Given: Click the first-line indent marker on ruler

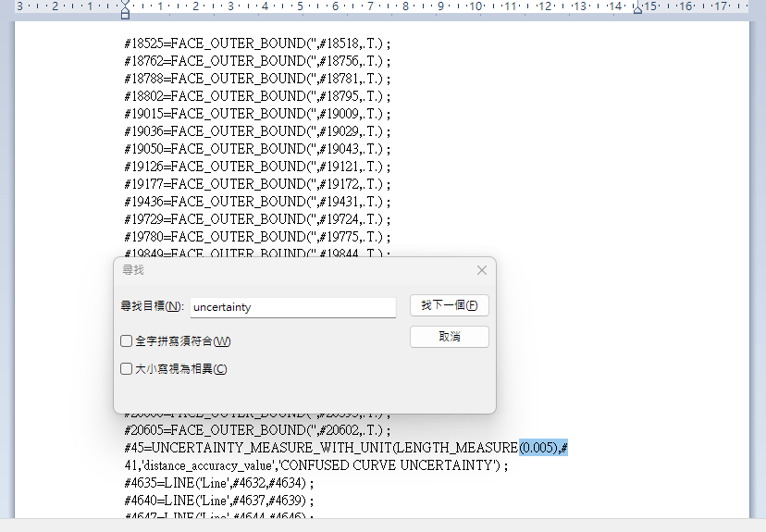Looking at the screenshot, I should coord(125,4).
